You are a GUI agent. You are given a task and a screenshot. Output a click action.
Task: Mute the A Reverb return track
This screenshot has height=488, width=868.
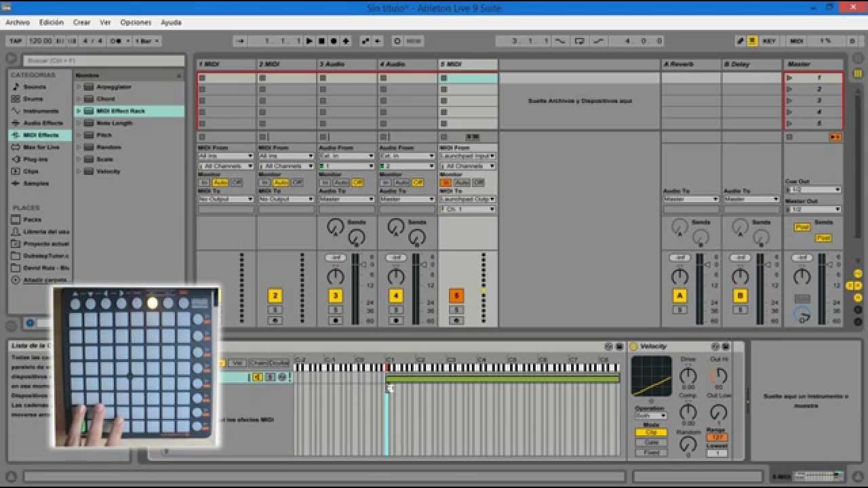[679, 296]
